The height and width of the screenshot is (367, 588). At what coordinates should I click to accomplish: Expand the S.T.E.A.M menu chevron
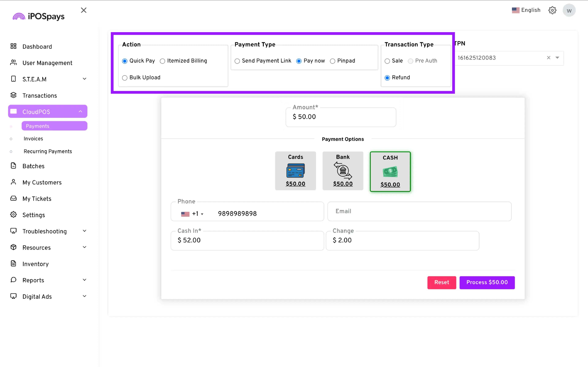tap(84, 79)
